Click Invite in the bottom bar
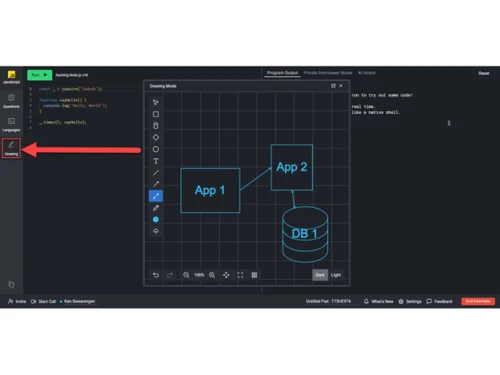The width and height of the screenshot is (500, 375). [17, 301]
